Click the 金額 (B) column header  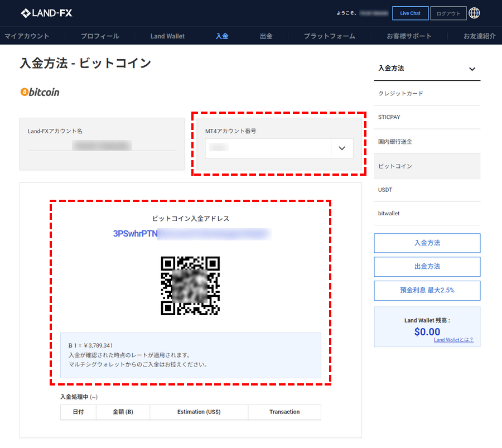coord(123,412)
